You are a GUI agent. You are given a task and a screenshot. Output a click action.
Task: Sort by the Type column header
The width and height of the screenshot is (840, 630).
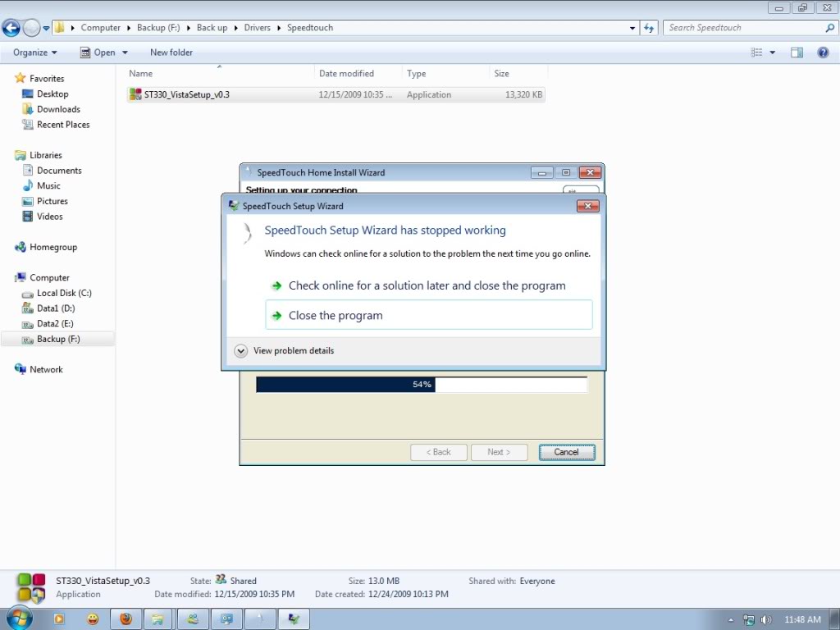tap(445, 73)
